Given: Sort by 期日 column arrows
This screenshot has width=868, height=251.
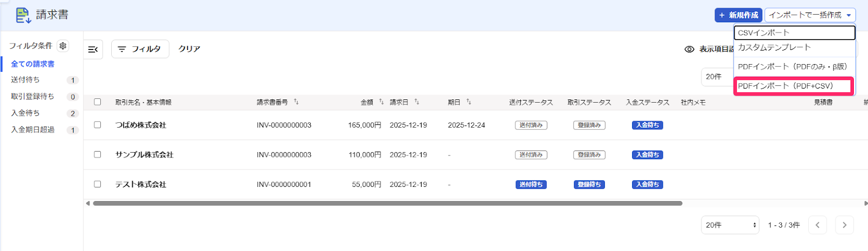Looking at the screenshot, I should [469, 102].
